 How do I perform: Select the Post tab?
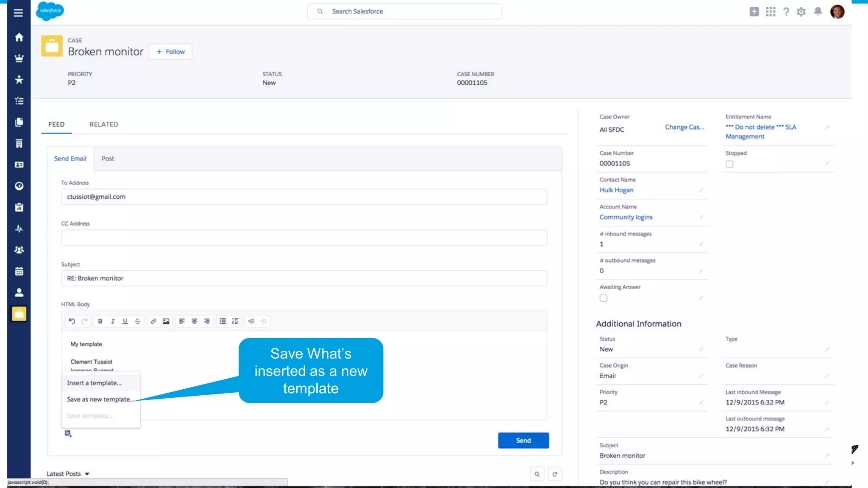[108, 158]
